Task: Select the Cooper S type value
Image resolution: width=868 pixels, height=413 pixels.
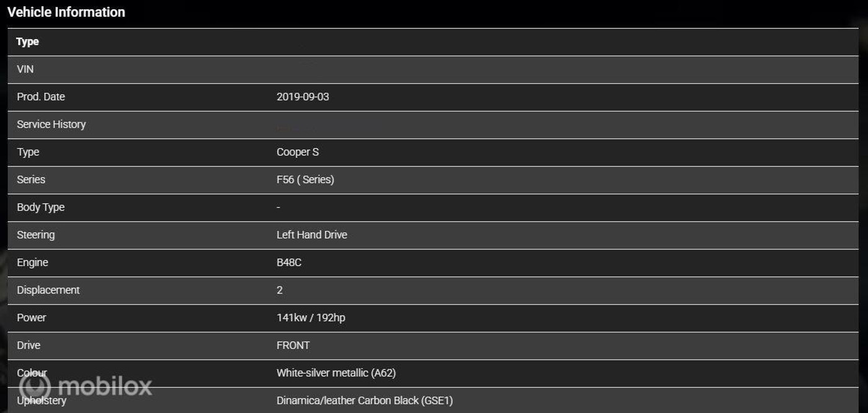Action: pyautogui.click(x=298, y=152)
